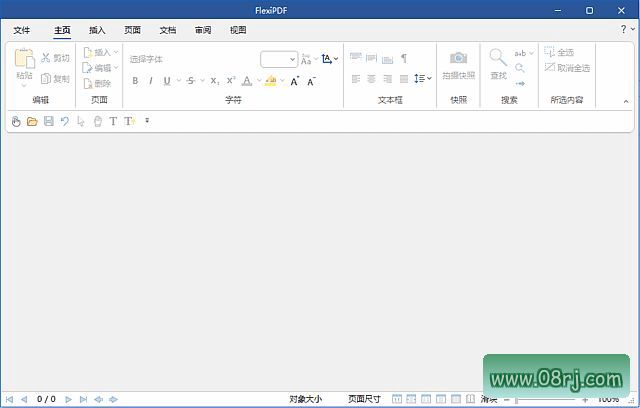Viewport: 640px width, 408px height.
Task: Click the font color A icon
Action: [x=247, y=81]
